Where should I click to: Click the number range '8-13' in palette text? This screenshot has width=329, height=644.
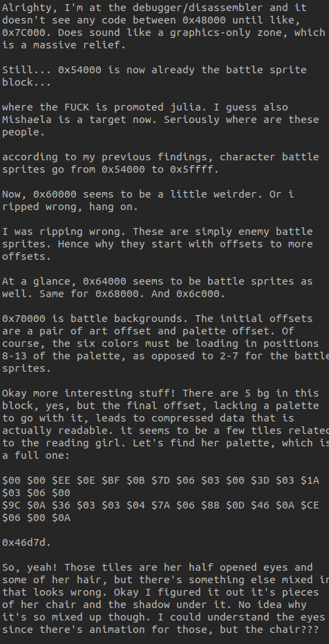coord(15,356)
